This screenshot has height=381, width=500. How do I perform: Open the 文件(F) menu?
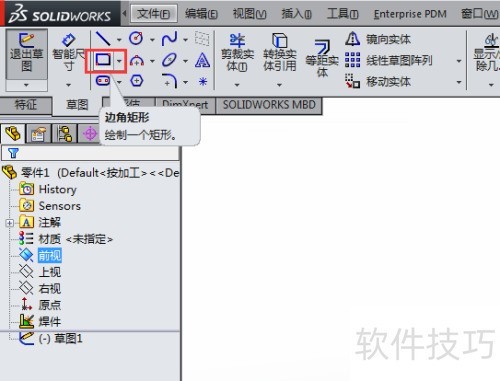tap(154, 14)
